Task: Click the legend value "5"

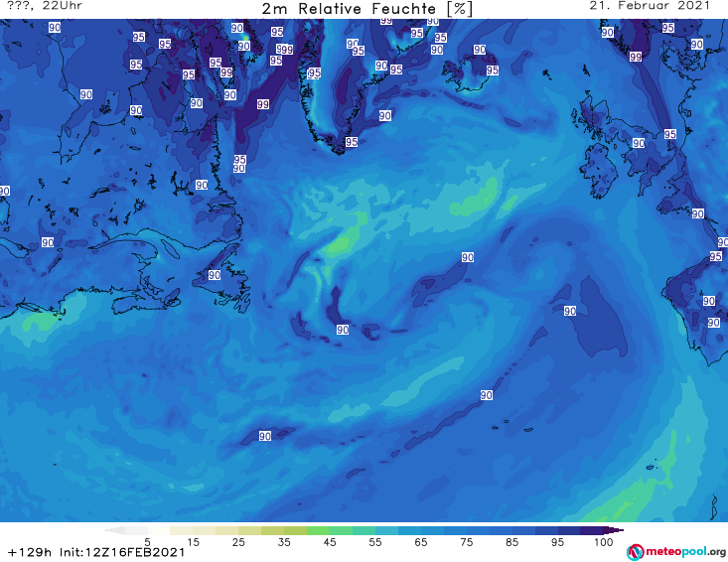Action: [x=147, y=542]
